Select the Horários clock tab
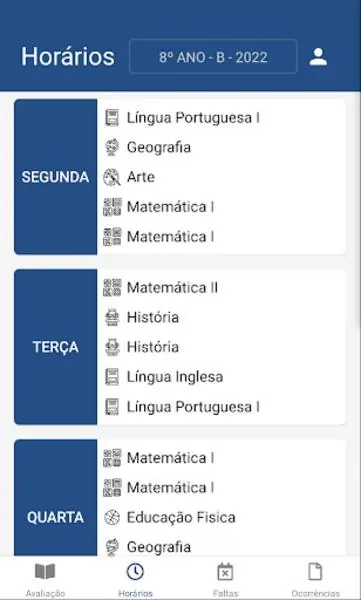 coord(135,579)
